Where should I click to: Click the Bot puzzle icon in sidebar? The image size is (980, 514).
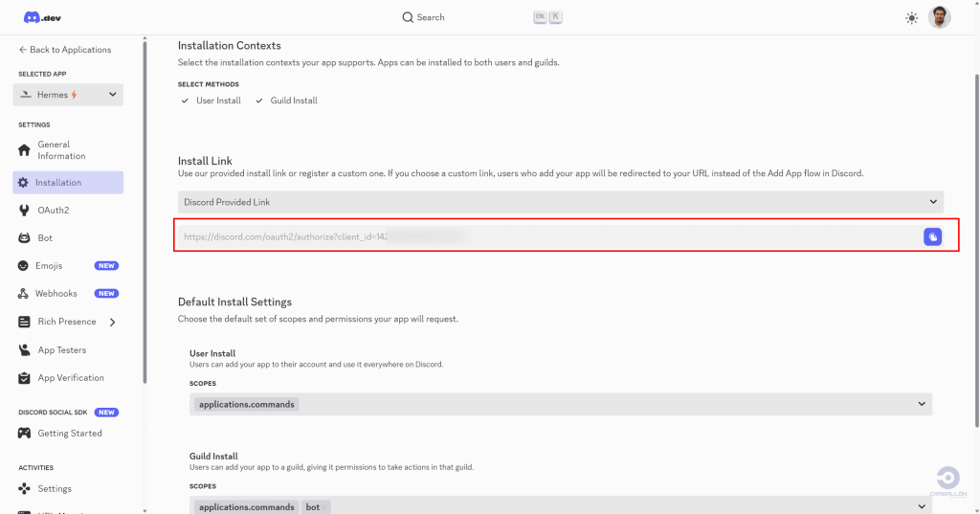[x=25, y=237]
